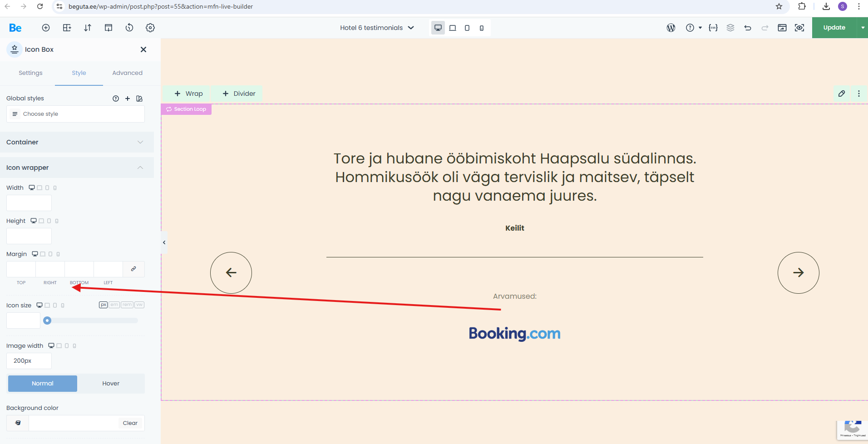Toggle the margin link-values chain icon

coord(133,269)
